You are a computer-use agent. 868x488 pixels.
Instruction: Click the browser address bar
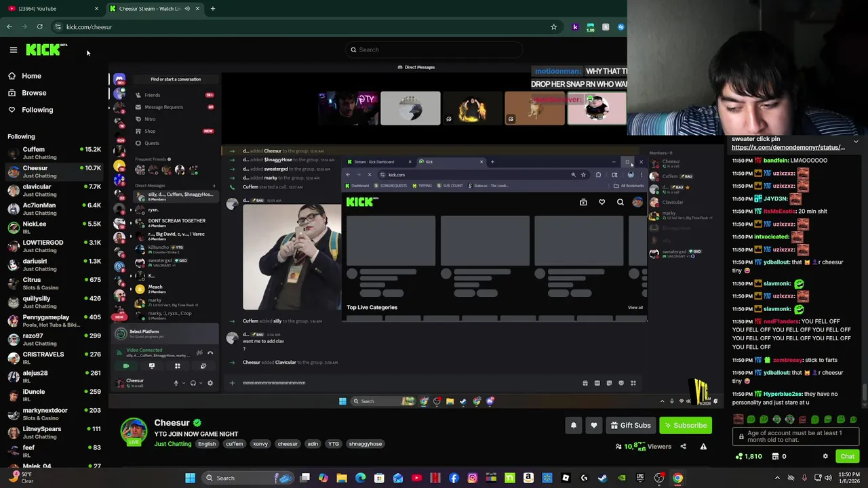click(305, 27)
